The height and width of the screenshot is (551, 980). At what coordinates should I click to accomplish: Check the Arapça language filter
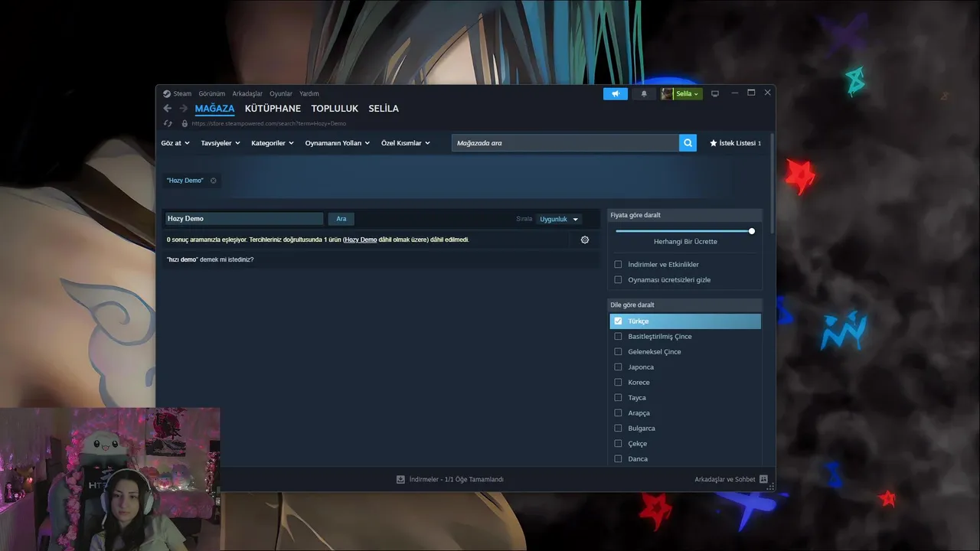[x=618, y=413]
